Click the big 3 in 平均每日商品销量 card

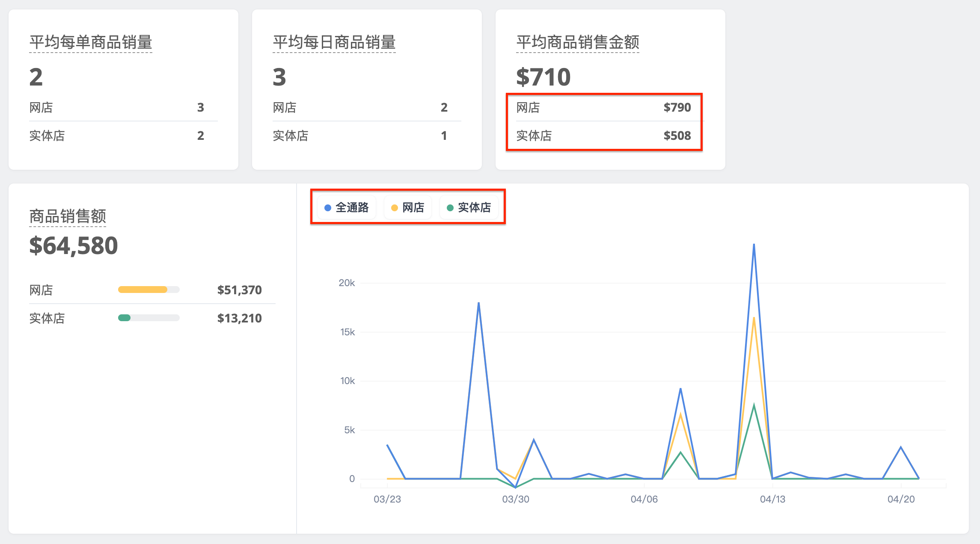[x=279, y=77]
